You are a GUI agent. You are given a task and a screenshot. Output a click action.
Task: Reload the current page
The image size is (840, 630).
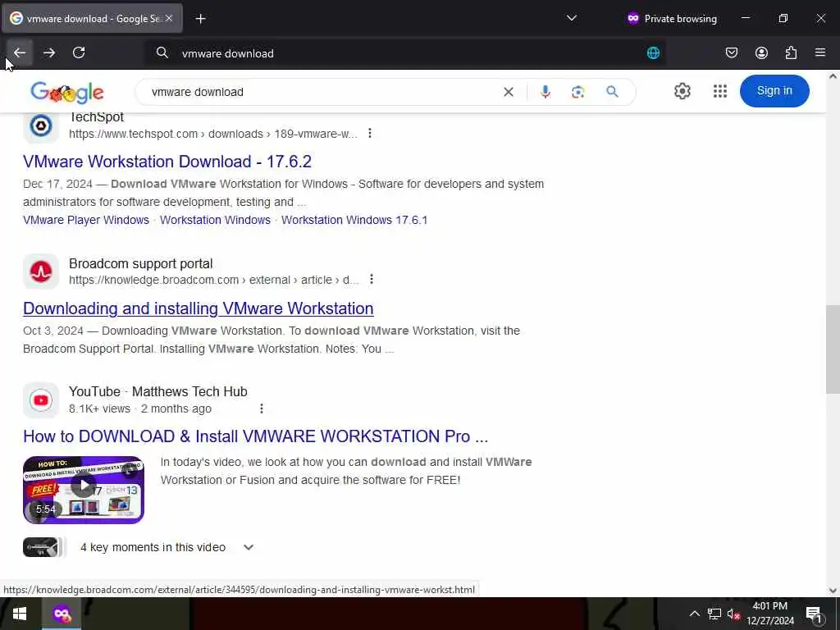(x=79, y=52)
